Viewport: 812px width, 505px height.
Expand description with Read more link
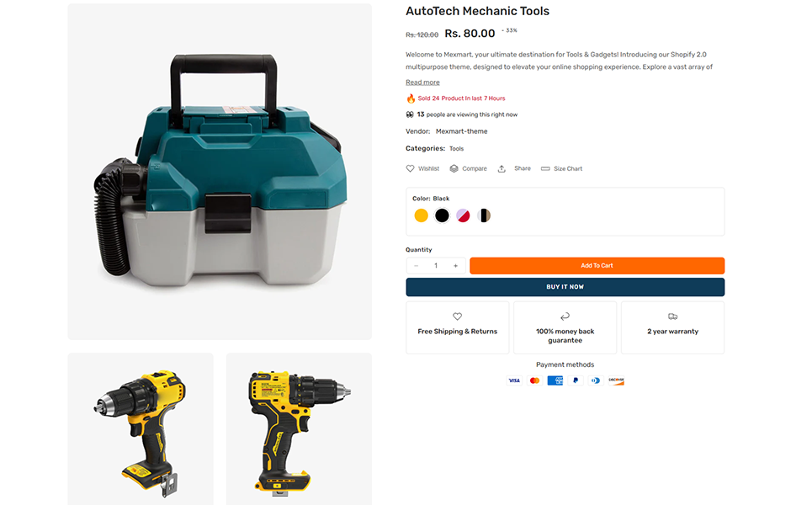click(x=422, y=82)
